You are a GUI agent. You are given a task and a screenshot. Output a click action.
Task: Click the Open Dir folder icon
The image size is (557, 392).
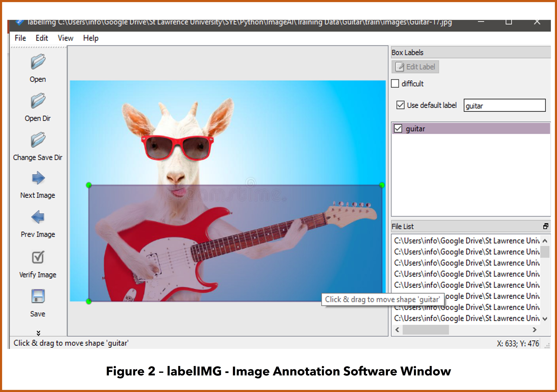pos(38,101)
